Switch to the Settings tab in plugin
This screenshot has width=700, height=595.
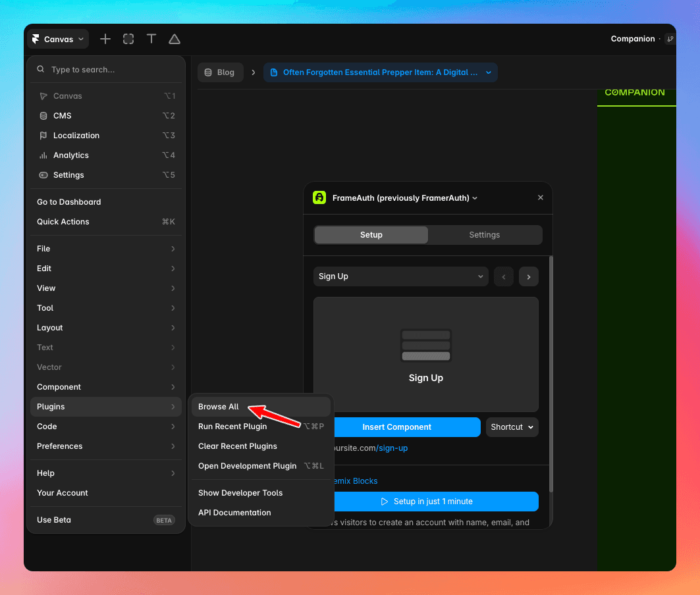(x=485, y=235)
